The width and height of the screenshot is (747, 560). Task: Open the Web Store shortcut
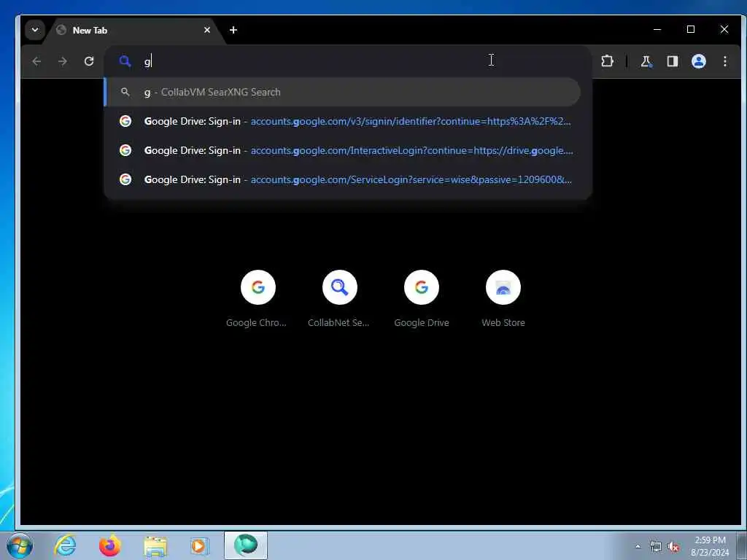tap(503, 298)
